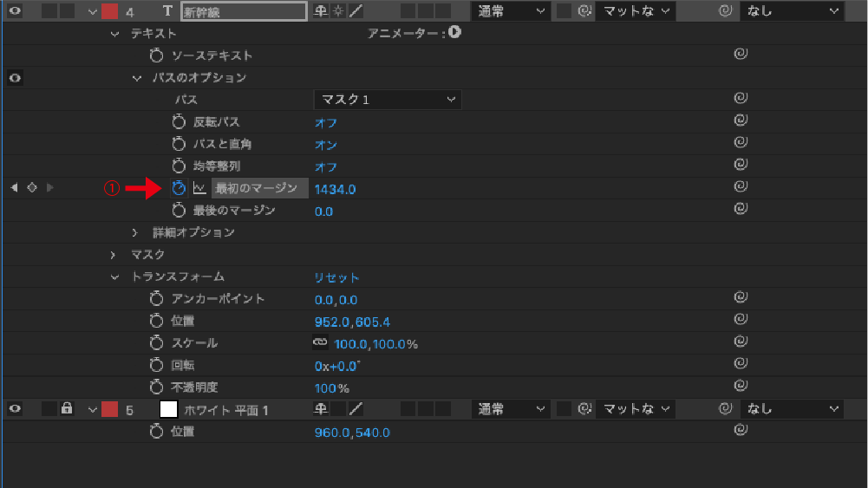Screen dimensions: 868x488
Task: Go to next keyframe arrow
Action: pos(49,188)
